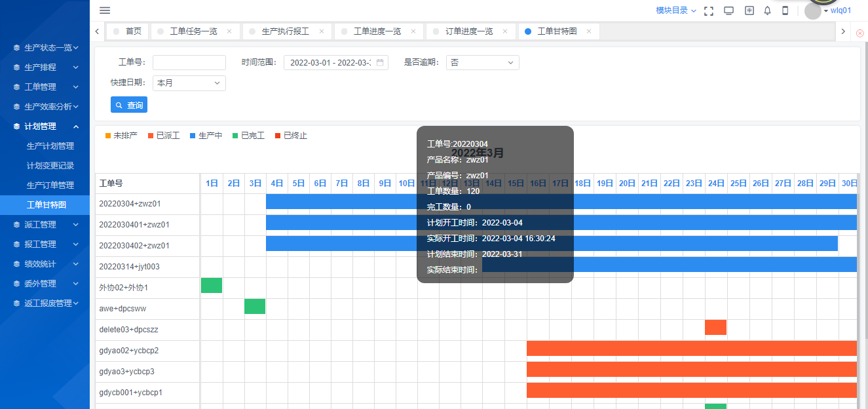Expand the 派工管理 sidebar menu
868x409 pixels.
pos(45,225)
